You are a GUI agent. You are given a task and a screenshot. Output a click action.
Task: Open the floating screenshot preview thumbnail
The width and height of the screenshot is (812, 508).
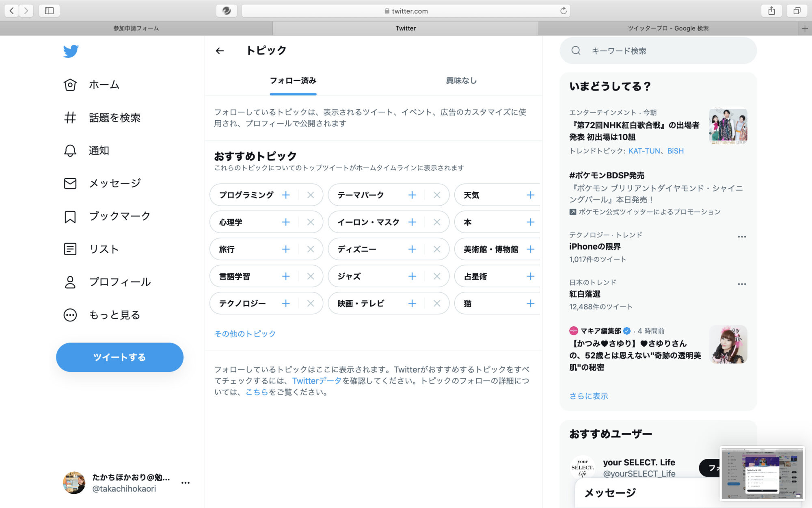click(x=762, y=473)
